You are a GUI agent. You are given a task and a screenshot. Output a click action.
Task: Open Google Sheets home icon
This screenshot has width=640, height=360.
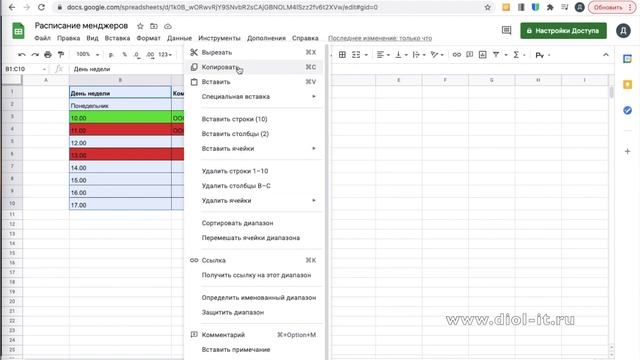tap(18, 31)
